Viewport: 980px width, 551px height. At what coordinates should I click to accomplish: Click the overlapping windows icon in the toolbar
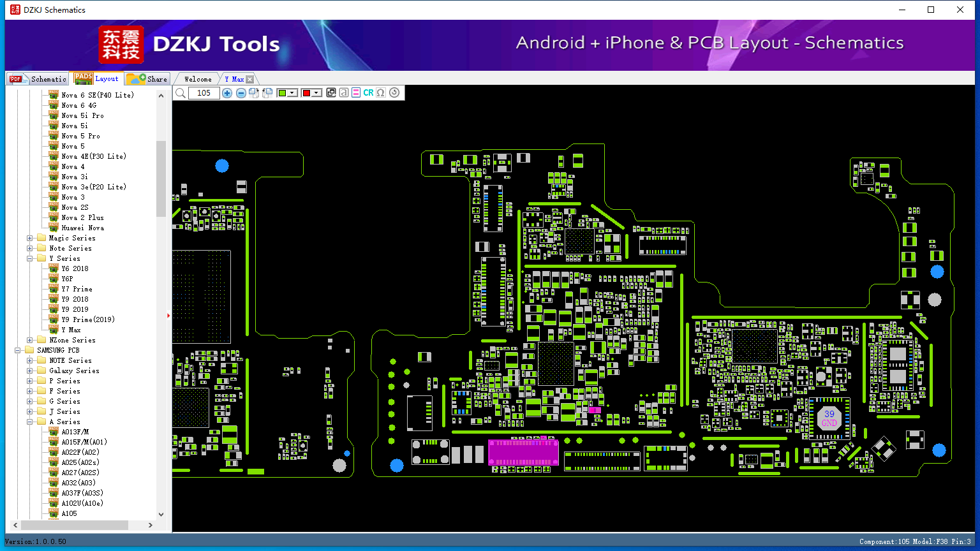331,93
